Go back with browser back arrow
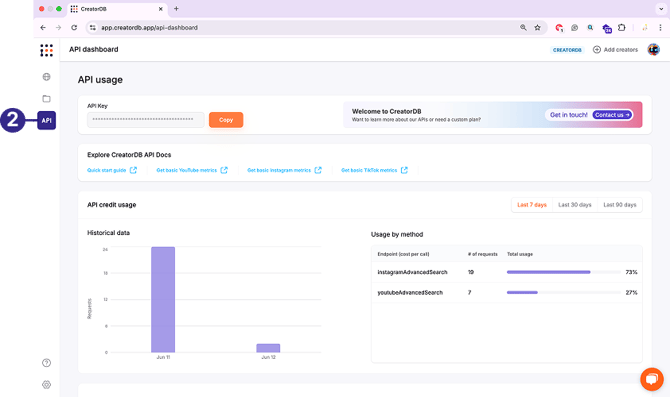The image size is (670, 397). click(x=43, y=27)
